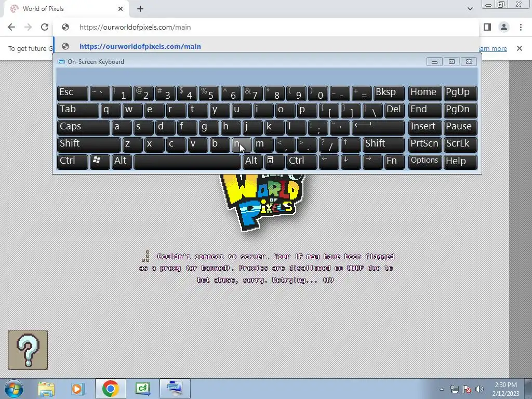This screenshot has width=532, height=399.
Task: Open a new browser tab
Action: [x=140, y=9]
